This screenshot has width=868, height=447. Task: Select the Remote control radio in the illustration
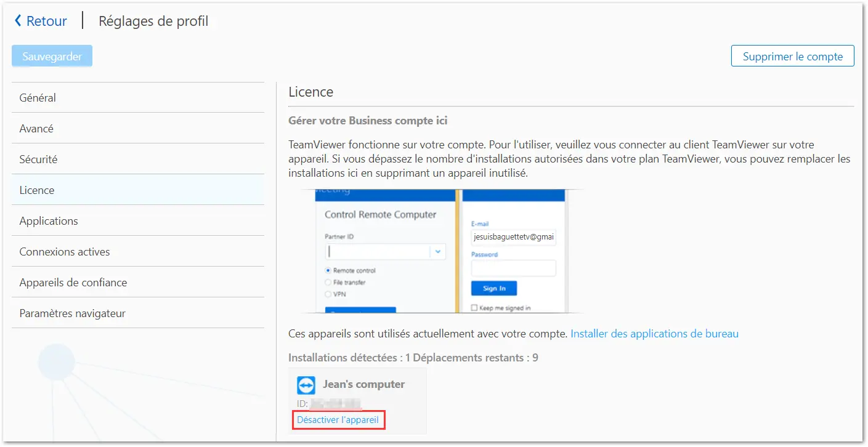(x=328, y=271)
